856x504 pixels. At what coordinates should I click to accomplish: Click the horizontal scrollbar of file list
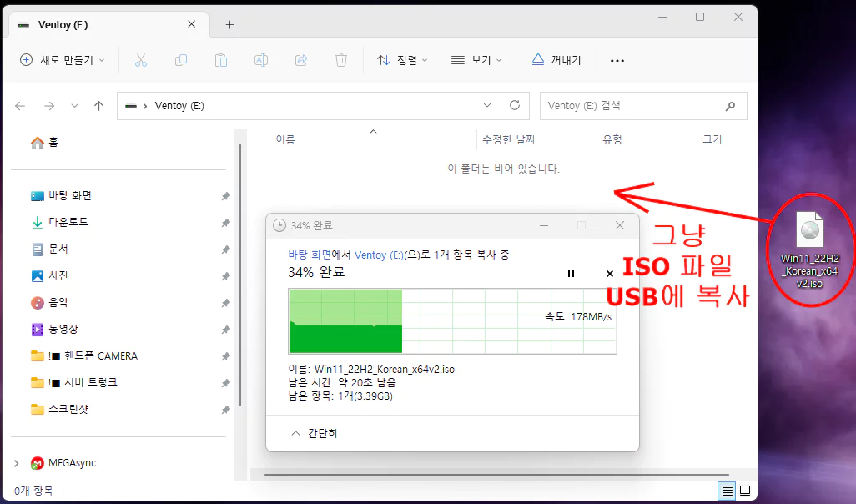click(x=496, y=475)
